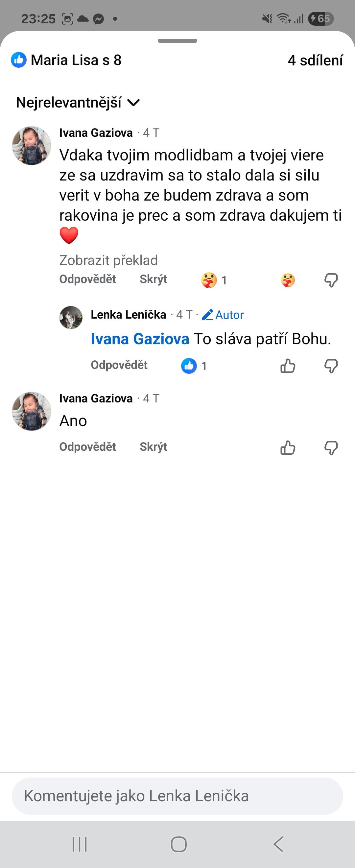The image size is (355, 868).
Task: Like the "Ano" comment with thumbs up
Action: point(288,448)
